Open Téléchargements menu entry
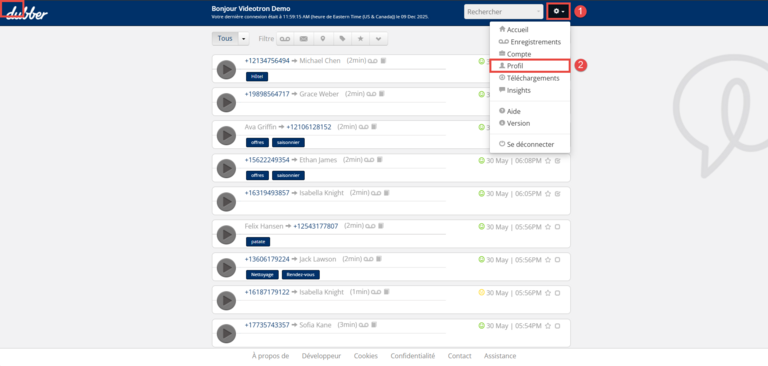The width and height of the screenshot is (768, 366). coord(529,78)
